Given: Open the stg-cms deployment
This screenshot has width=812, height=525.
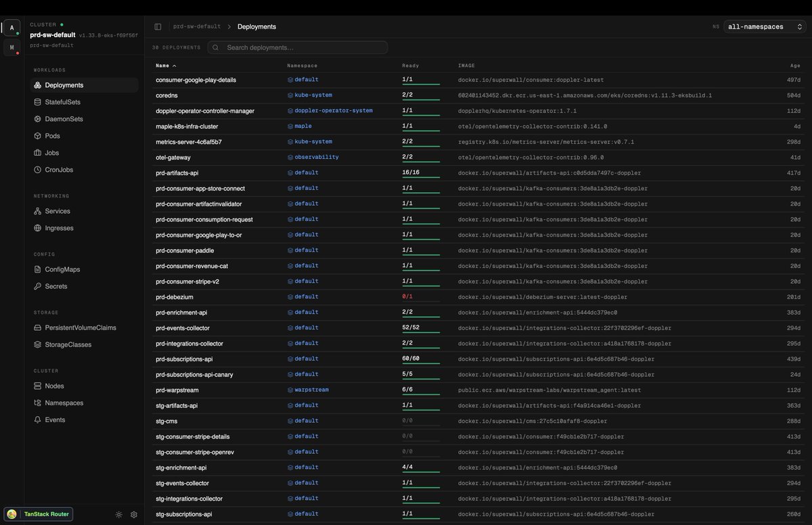Looking at the screenshot, I should 166,421.
